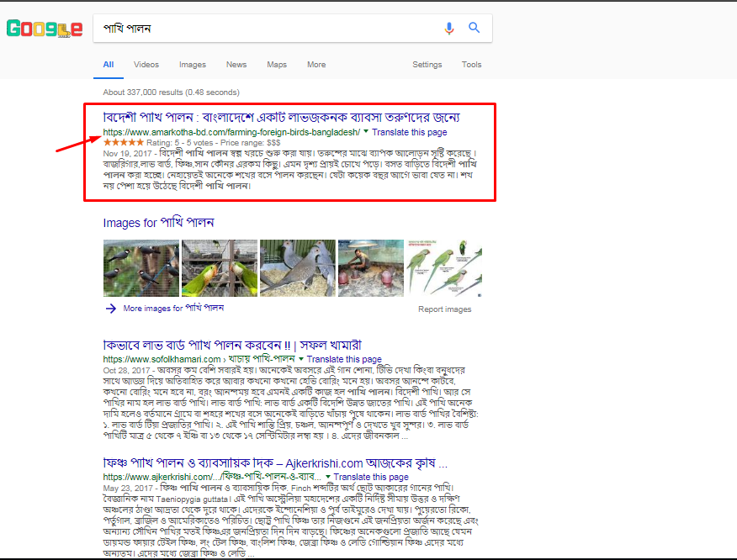Image resolution: width=737 pixels, height=560 pixels.
Task: Click inside the search query input field
Action: point(252,28)
